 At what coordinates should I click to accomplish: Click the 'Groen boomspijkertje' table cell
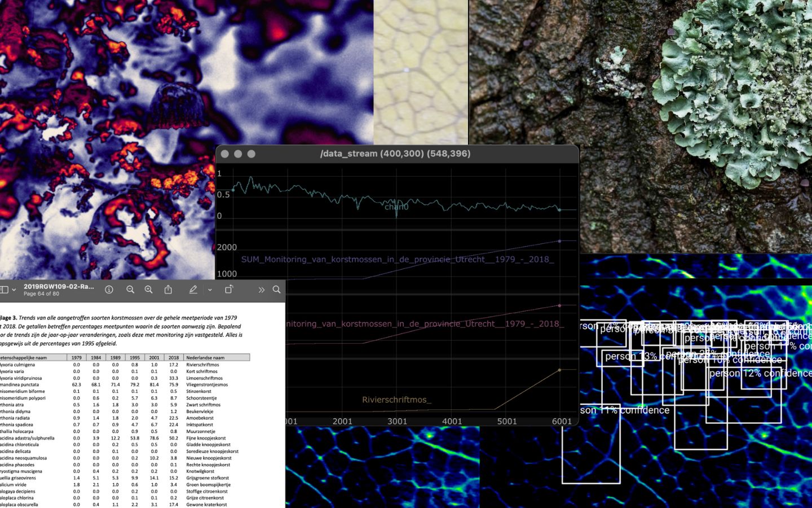(208, 484)
